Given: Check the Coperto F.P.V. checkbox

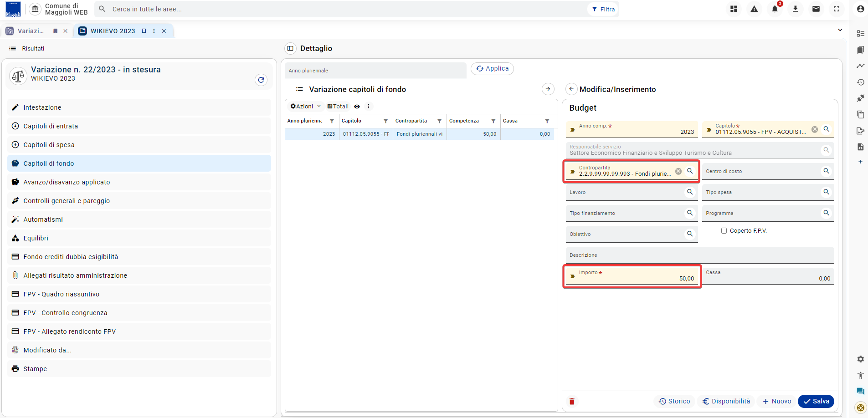Looking at the screenshot, I should coord(724,231).
